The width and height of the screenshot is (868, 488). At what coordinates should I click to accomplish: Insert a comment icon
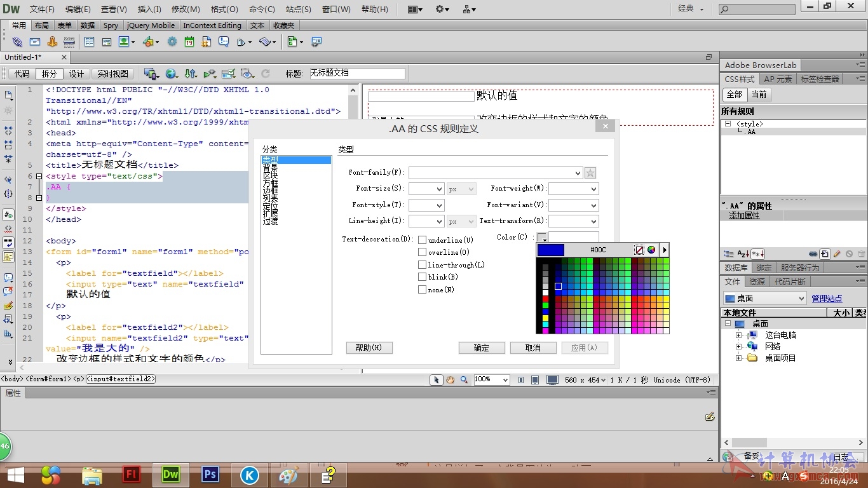[224, 41]
